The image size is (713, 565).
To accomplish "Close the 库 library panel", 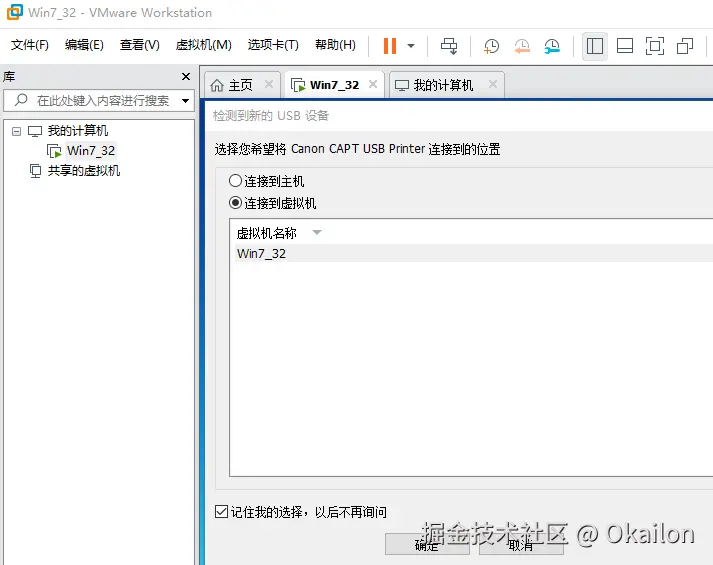I will click(x=186, y=76).
